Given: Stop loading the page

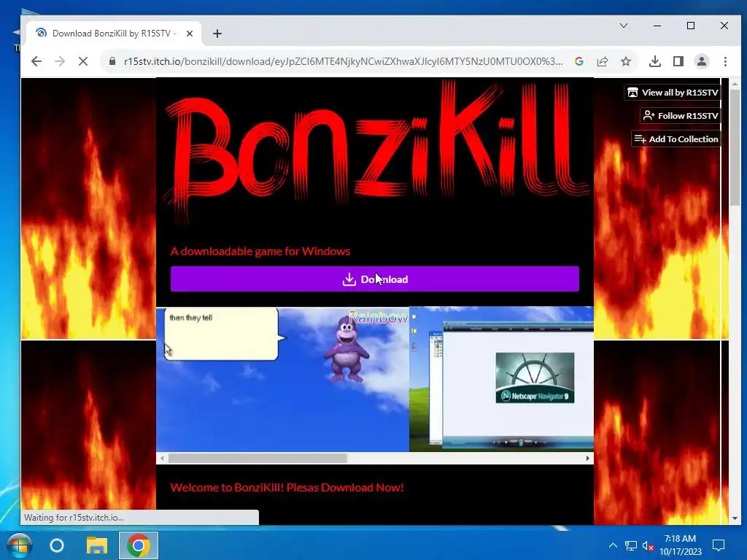Looking at the screenshot, I should [83, 61].
